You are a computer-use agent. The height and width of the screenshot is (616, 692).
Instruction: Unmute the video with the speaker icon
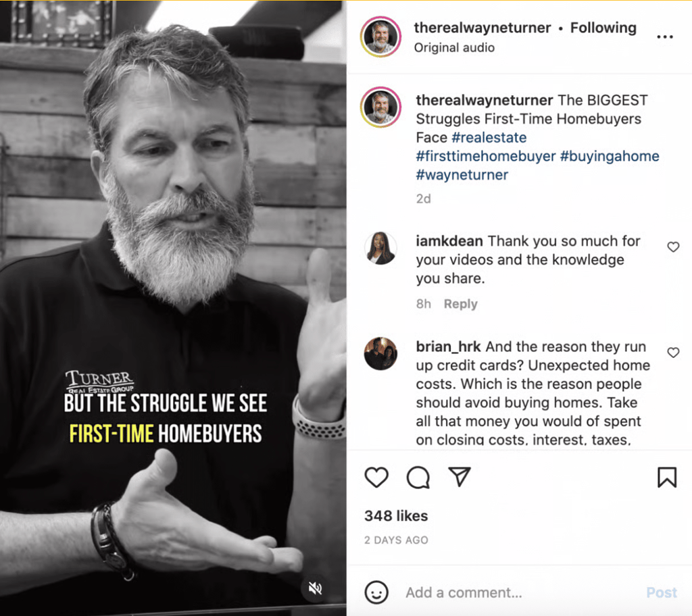(315, 588)
